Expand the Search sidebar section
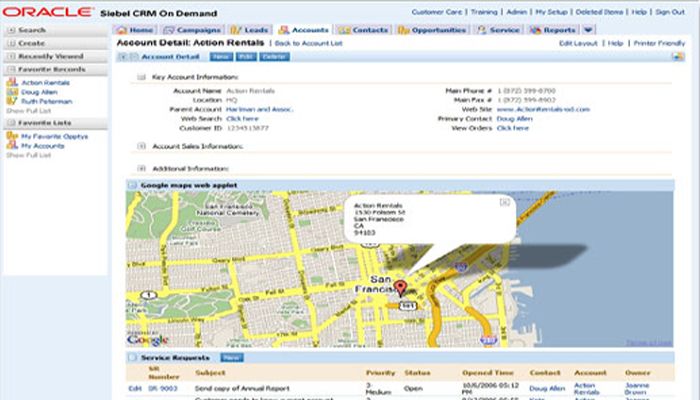The image size is (700, 400). (11, 30)
